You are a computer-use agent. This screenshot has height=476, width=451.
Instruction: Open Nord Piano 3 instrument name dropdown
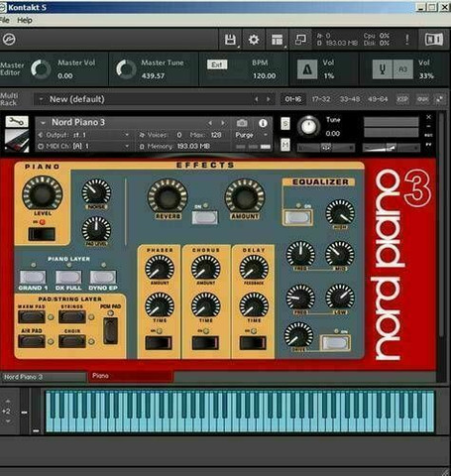point(43,123)
